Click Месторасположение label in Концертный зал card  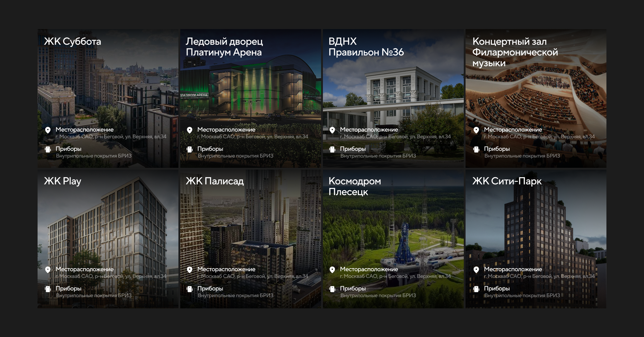[513, 130]
